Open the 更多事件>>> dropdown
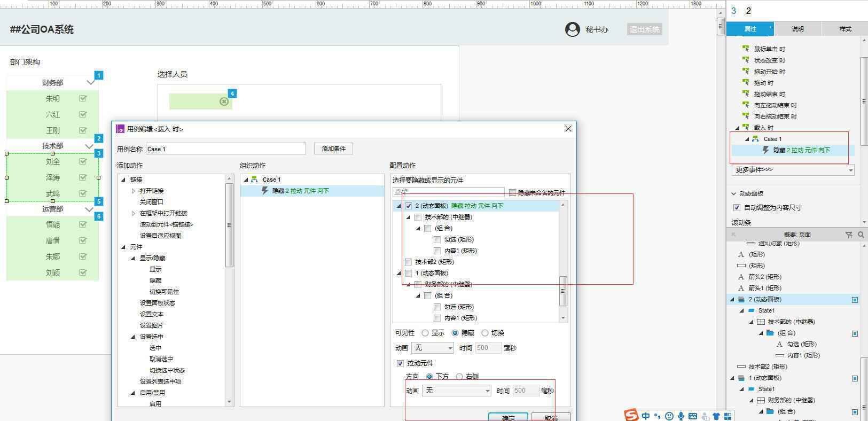868x421 pixels. (793, 169)
